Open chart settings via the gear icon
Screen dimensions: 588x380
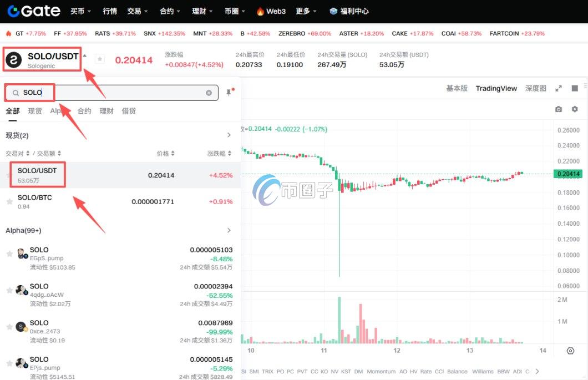pos(575,109)
